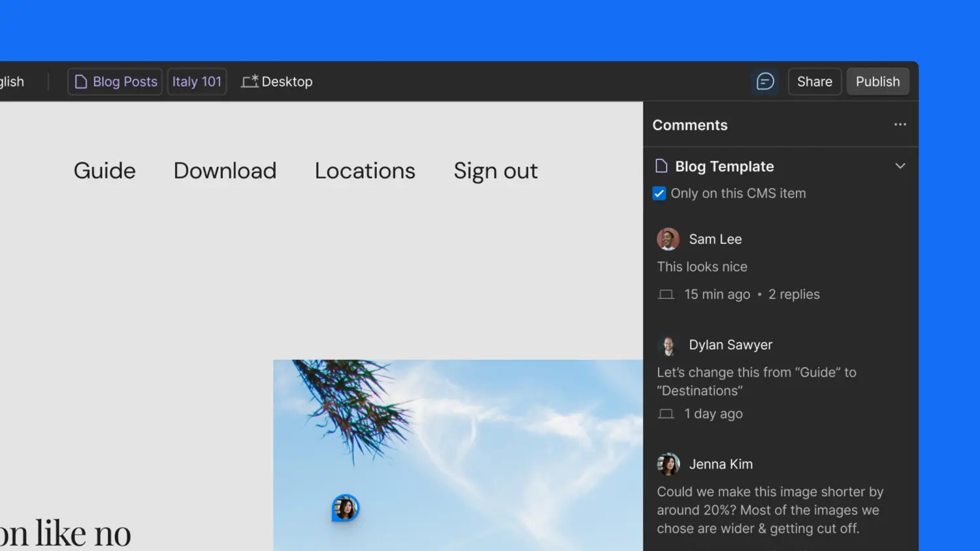Click the "15 min ago" timestamp

click(717, 294)
